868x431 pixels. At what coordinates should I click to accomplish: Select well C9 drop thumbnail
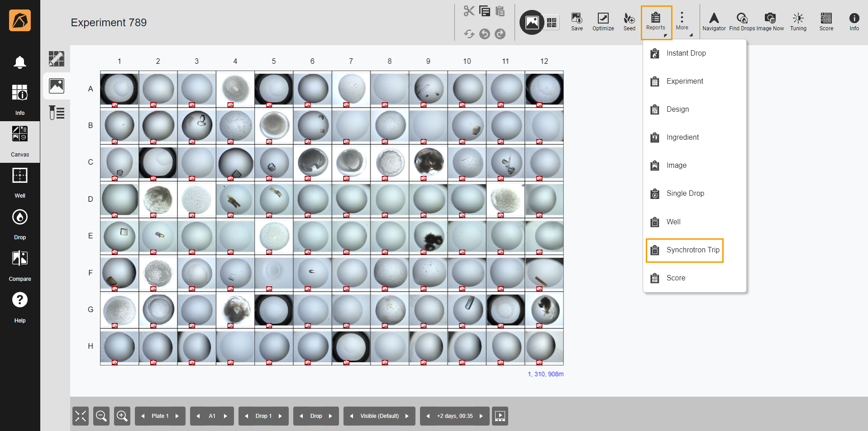click(x=428, y=162)
